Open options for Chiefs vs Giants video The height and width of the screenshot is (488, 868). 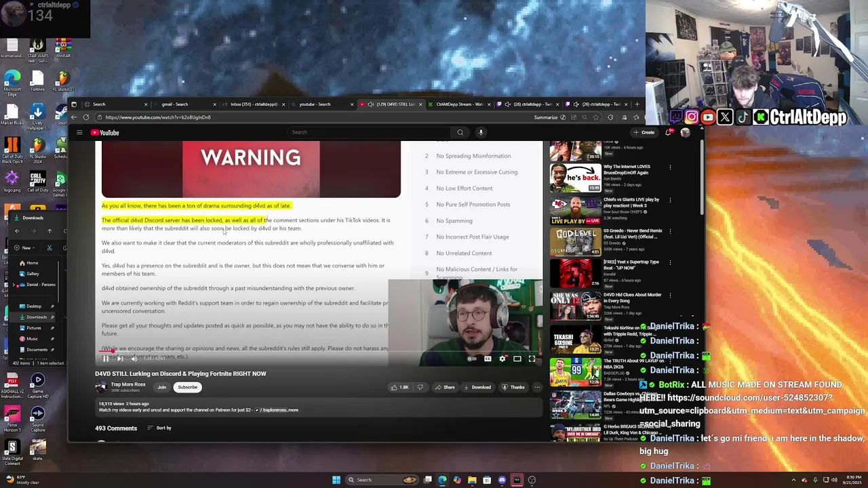670,201
